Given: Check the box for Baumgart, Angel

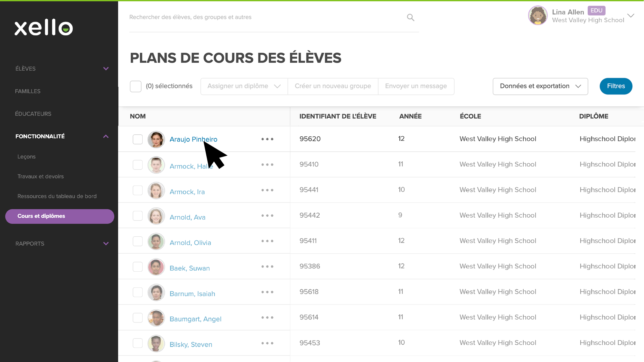Looking at the screenshot, I should point(138,317).
